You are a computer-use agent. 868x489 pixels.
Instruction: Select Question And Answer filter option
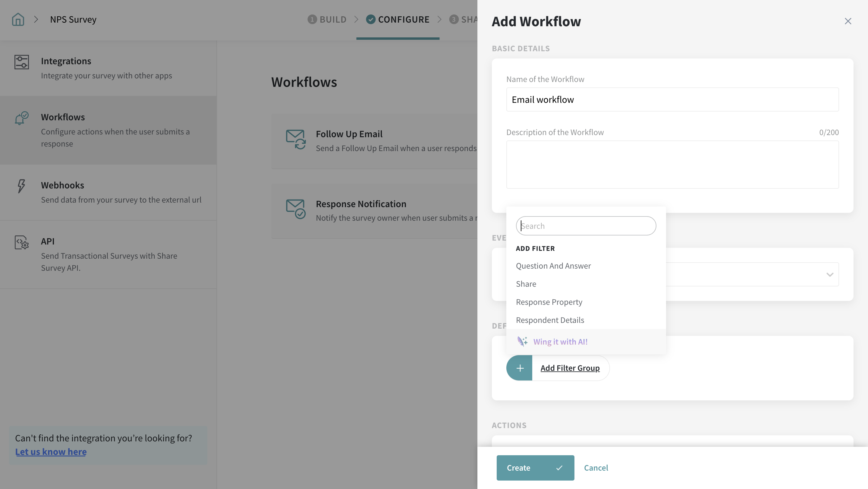(x=553, y=266)
